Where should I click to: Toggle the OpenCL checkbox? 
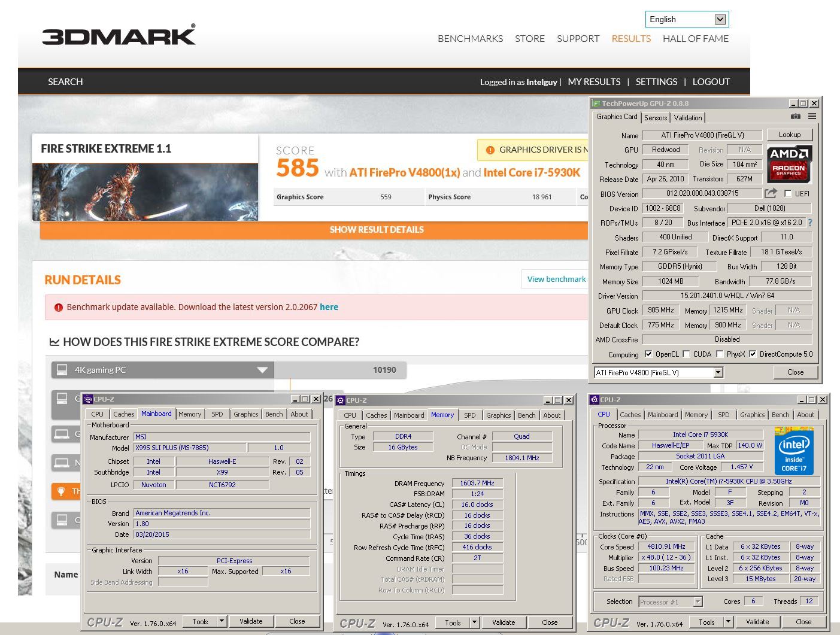coord(648,354)
